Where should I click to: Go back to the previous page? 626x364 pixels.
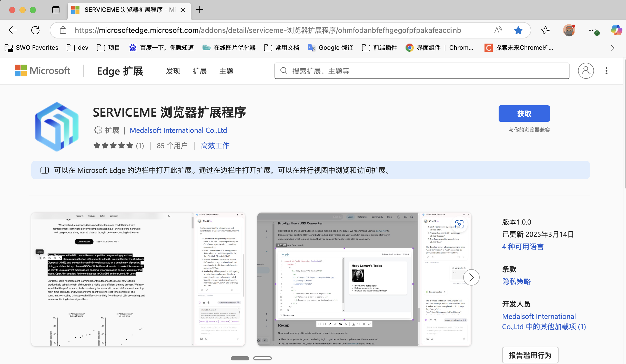13,30
